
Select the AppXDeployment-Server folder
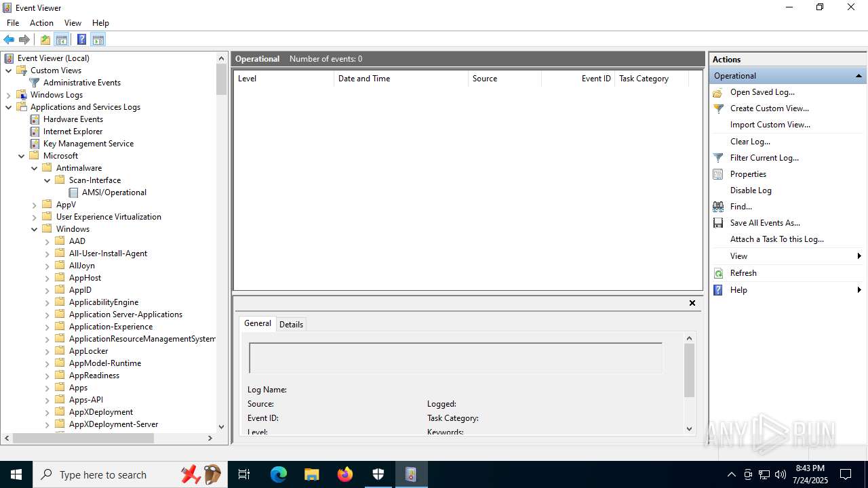[113, 424]
